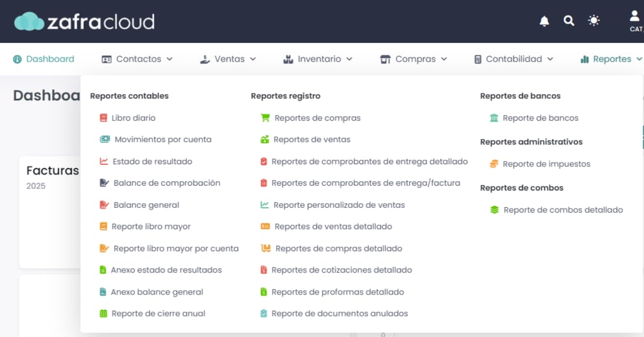Open the Contactos menu
The width and height of the screenshot is (644, 337).
click(x=137, y=59)
